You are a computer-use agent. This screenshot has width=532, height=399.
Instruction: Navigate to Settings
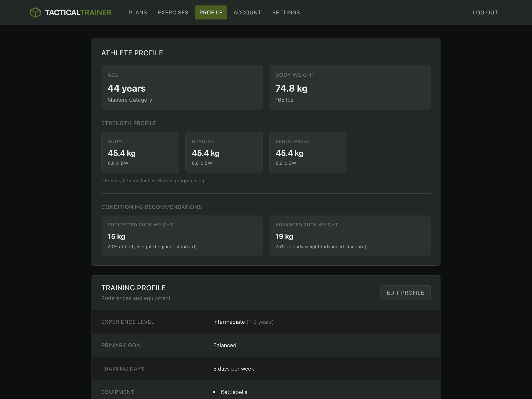click(x=286, y=12)
